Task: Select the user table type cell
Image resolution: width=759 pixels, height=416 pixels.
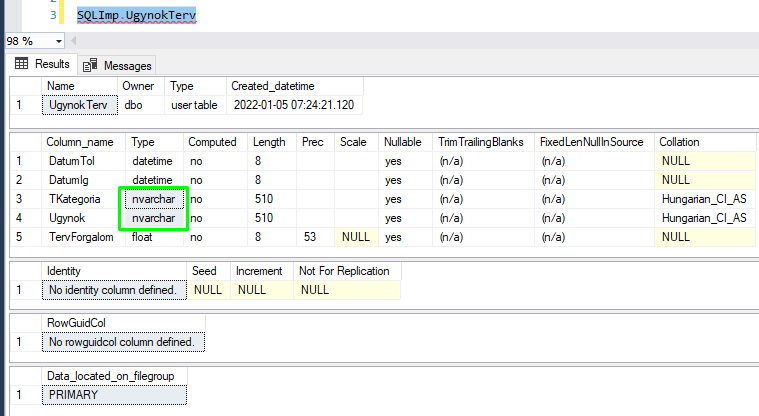Action: pos(195,105)
